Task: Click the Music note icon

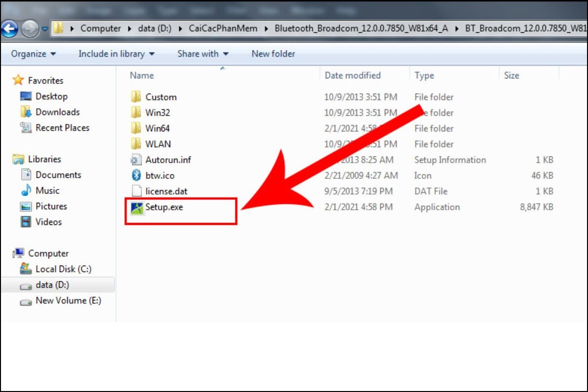Action: tap(26, 190)
